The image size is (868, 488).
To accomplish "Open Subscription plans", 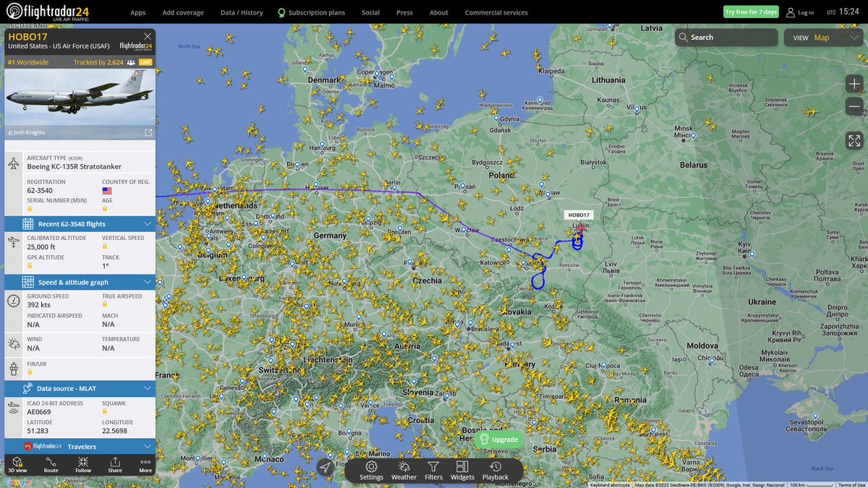I will (x=312, y=12).
